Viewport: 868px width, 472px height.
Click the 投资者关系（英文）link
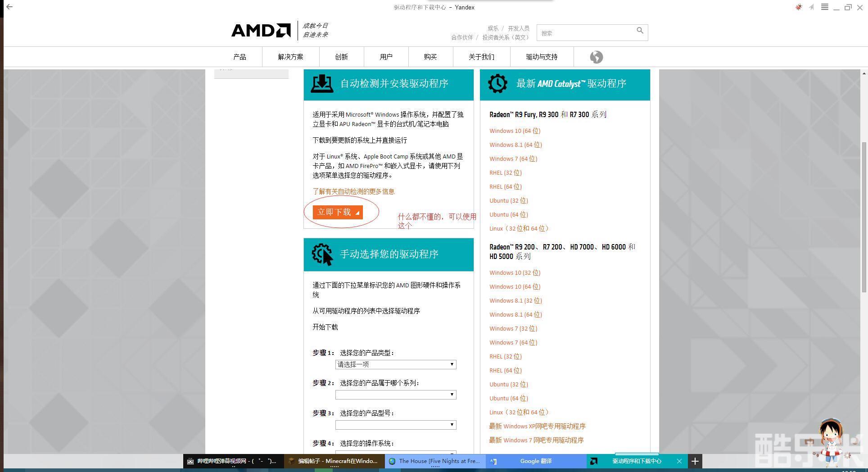click(506, 37)
